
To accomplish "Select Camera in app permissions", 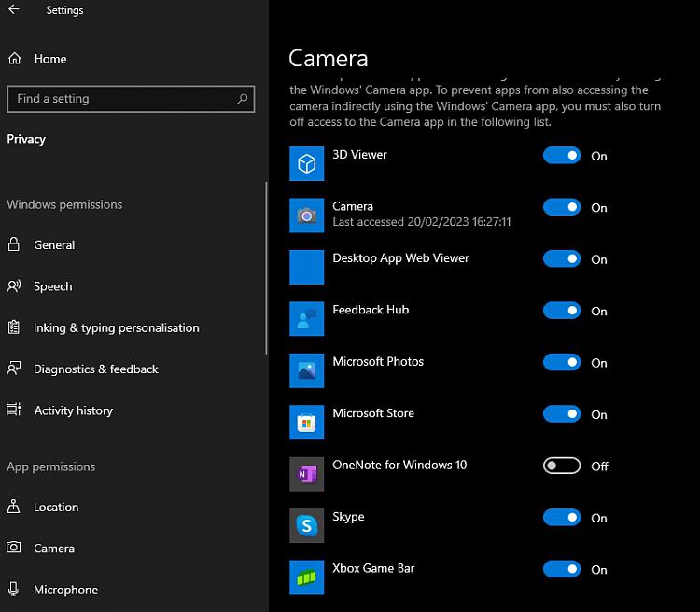I will click(x=54, y=549).
